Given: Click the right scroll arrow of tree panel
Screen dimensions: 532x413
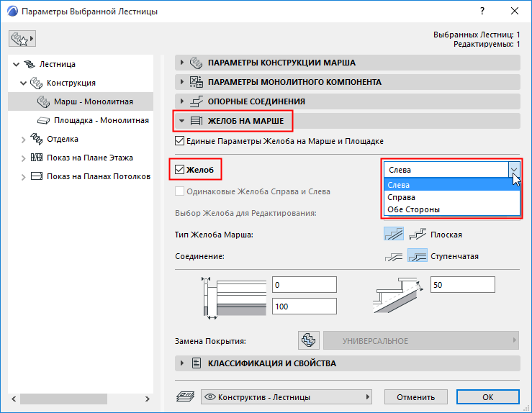Looking at the screenshot, I should [x=148, y=399].
